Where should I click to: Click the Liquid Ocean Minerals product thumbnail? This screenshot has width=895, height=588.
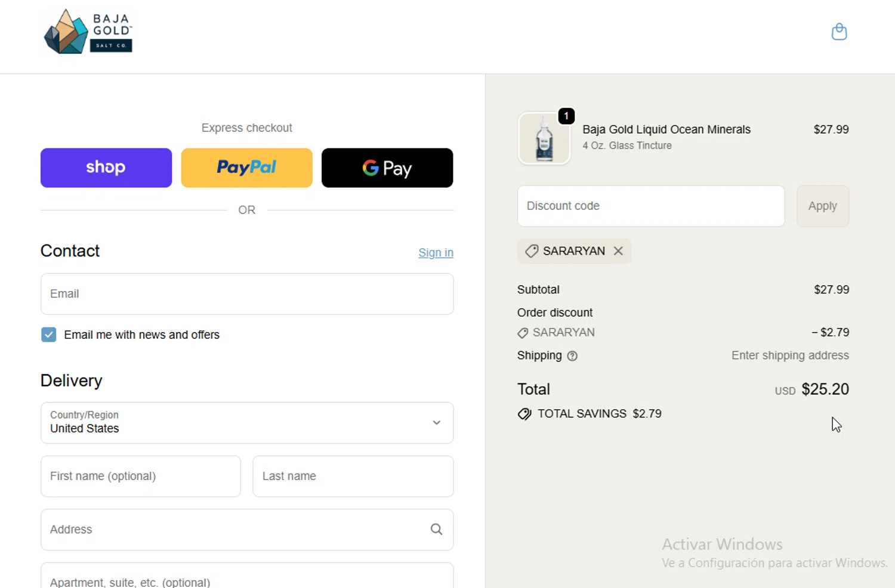click(x=544, y=138)
